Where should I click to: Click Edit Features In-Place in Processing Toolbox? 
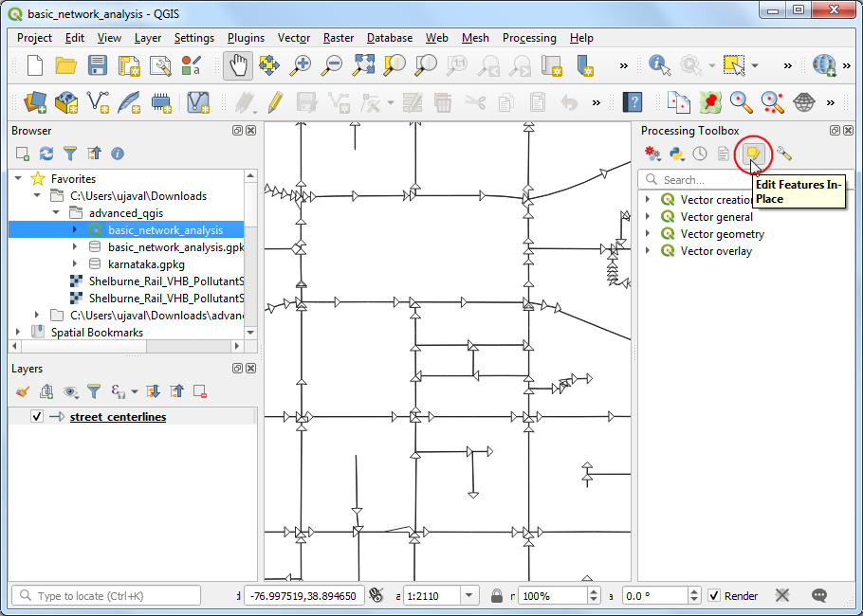point(752,154)
